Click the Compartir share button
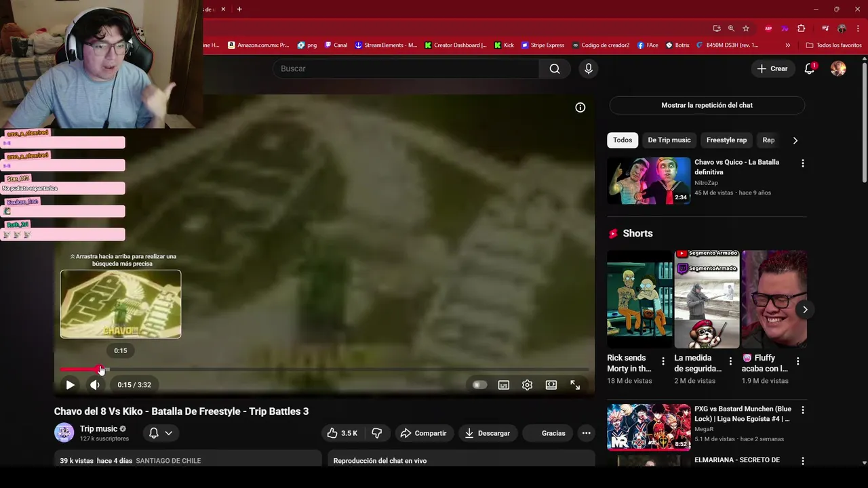 click(x=423, y=433)
